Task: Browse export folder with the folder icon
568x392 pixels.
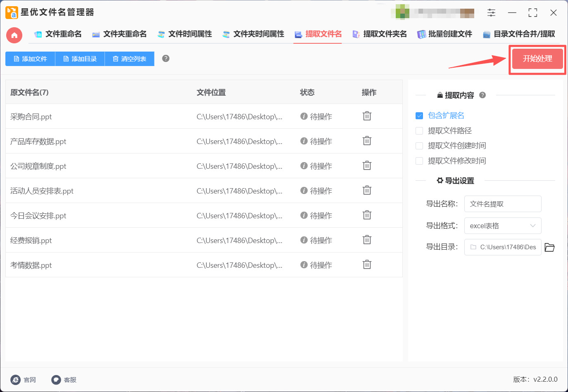Action: coord(549,247)
